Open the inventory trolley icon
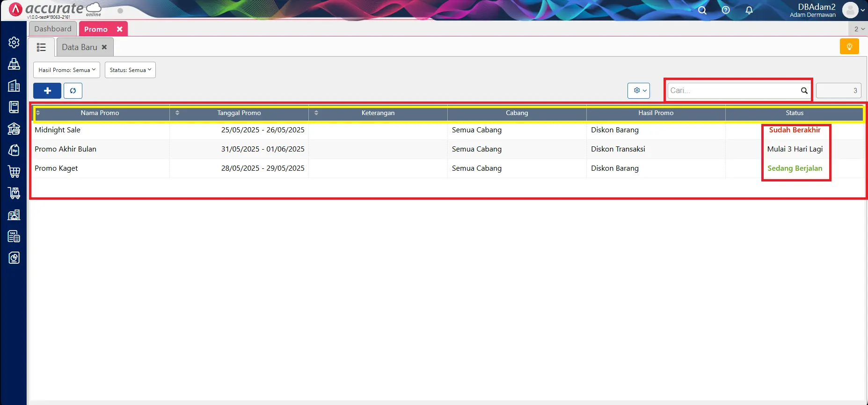Screen dimensions: 868x405 pyautogui.click(x=14, y=193)
